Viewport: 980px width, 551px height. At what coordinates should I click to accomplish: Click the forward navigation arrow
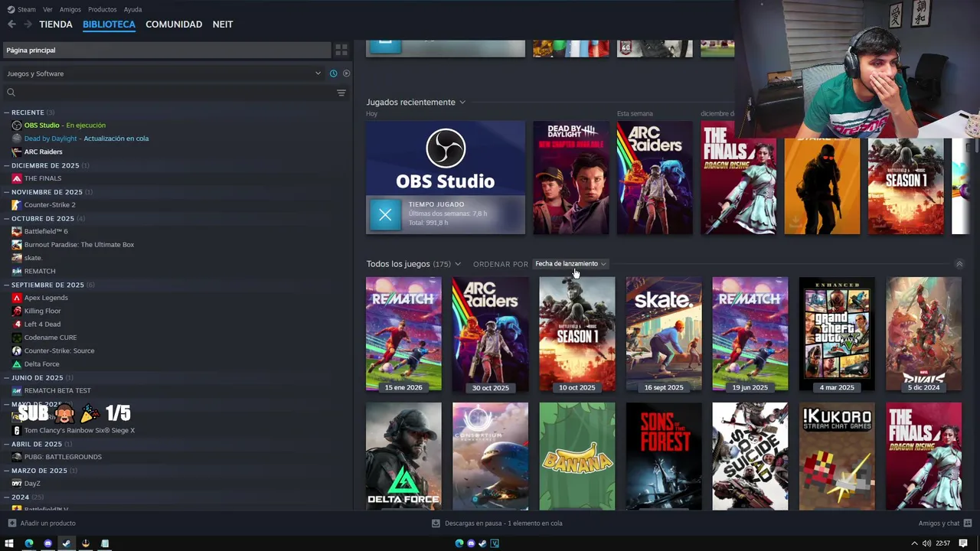28,24
